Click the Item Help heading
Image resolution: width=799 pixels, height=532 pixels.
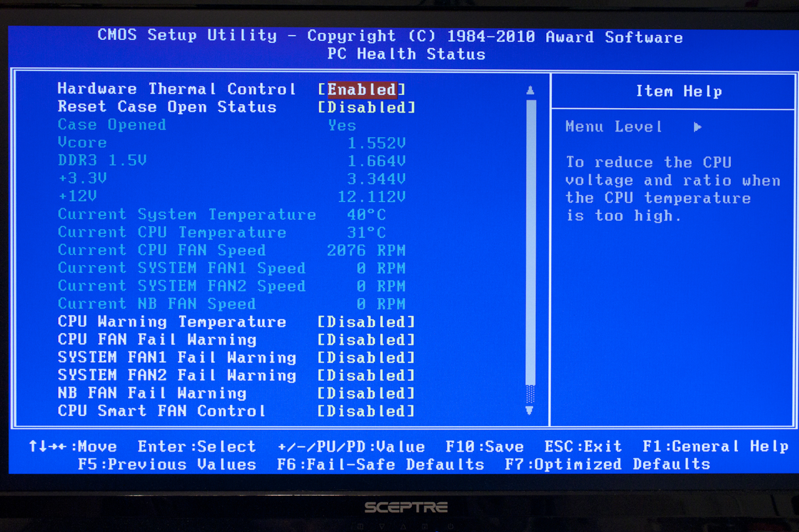coord(679,92)
